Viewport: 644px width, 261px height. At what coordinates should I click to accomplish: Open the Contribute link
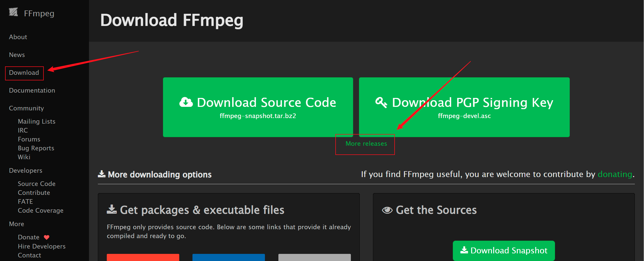pyautogui.click(x=34, y=193)
